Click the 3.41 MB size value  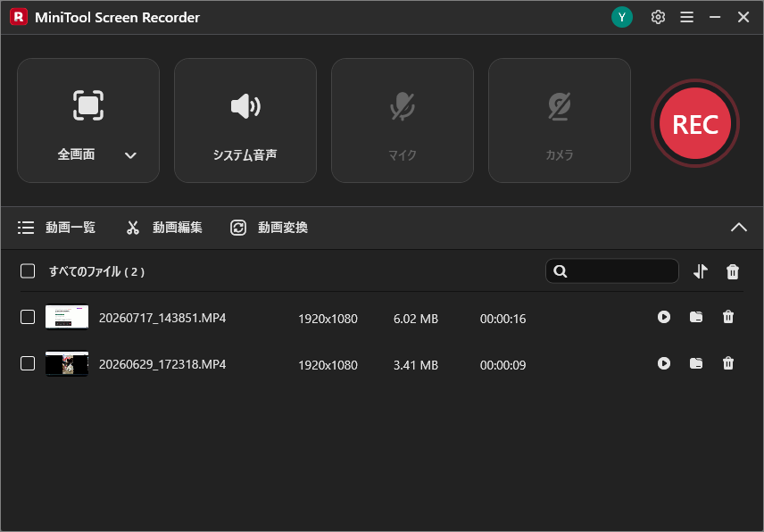[x=416, y=365]
